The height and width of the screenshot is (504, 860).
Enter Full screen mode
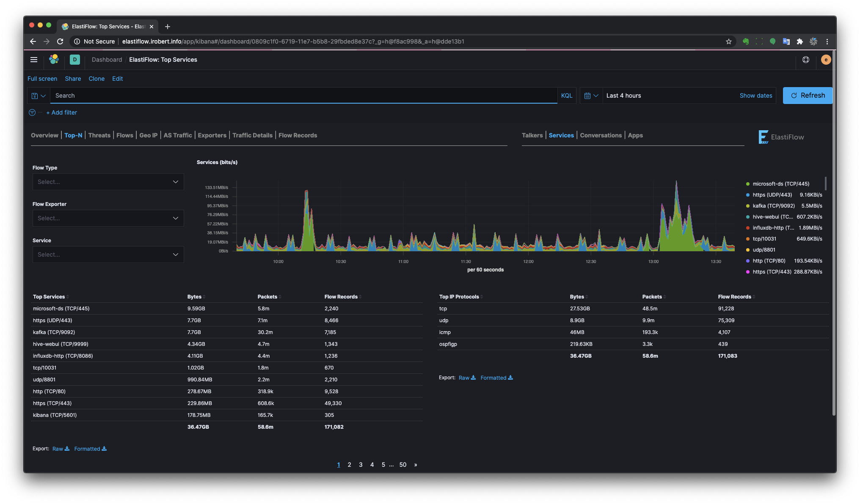pos(42,79)
